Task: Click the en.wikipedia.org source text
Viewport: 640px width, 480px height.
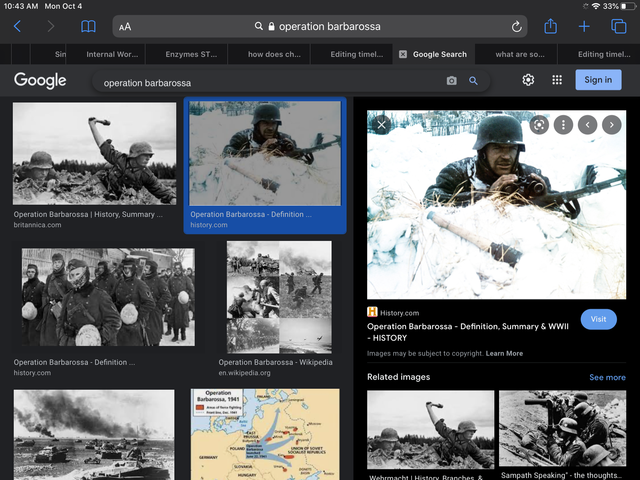Action: (x=244, y=373)
